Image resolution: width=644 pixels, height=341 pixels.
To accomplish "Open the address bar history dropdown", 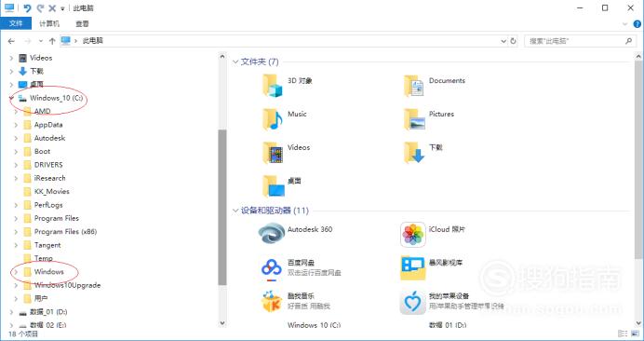I will click(x=503, y=41).
